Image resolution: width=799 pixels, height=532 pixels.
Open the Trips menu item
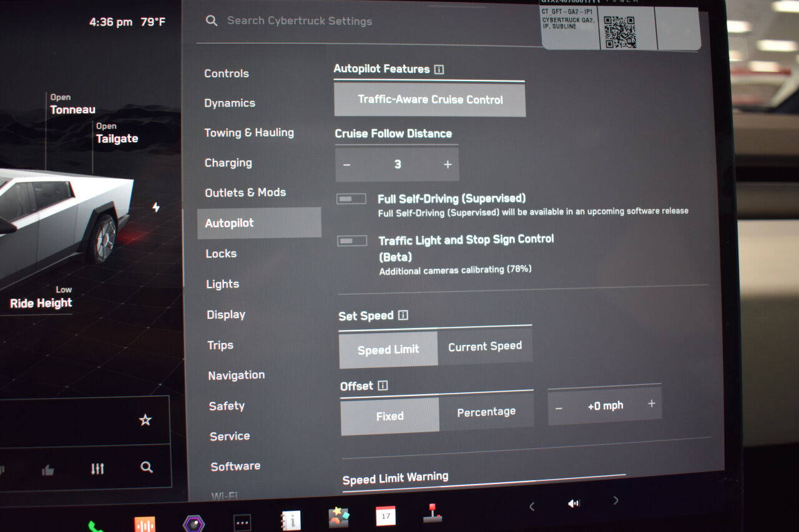(x=220, y=345)
